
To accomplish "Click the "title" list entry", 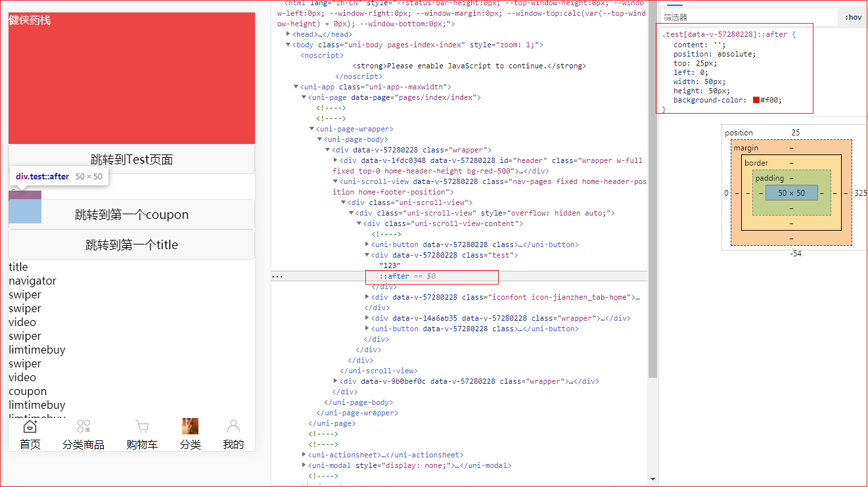I will pyautogui.click(x=18, y=267).
